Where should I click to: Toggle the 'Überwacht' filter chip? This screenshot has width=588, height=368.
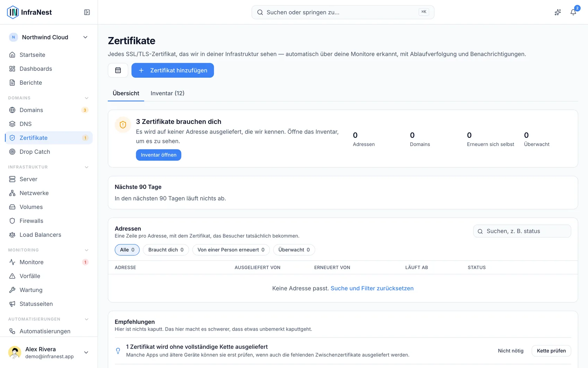point(294,250)
